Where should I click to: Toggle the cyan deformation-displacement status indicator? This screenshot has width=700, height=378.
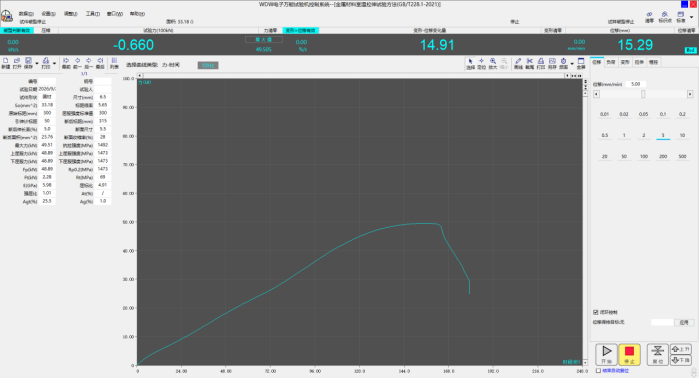coord(300,30)
